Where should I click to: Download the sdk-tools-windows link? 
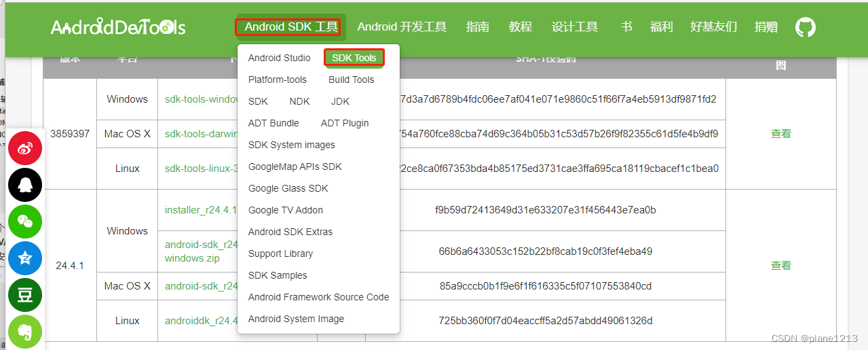coord(202,99)
